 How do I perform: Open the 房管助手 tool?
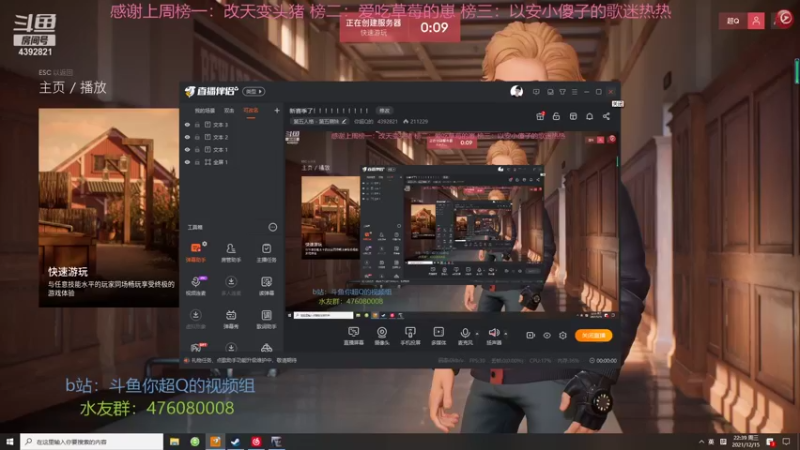231,252
